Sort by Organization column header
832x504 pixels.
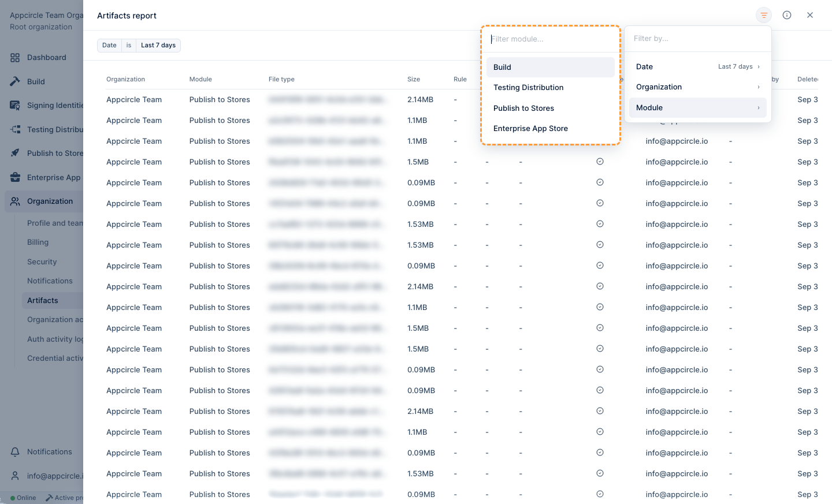point(125,80)
